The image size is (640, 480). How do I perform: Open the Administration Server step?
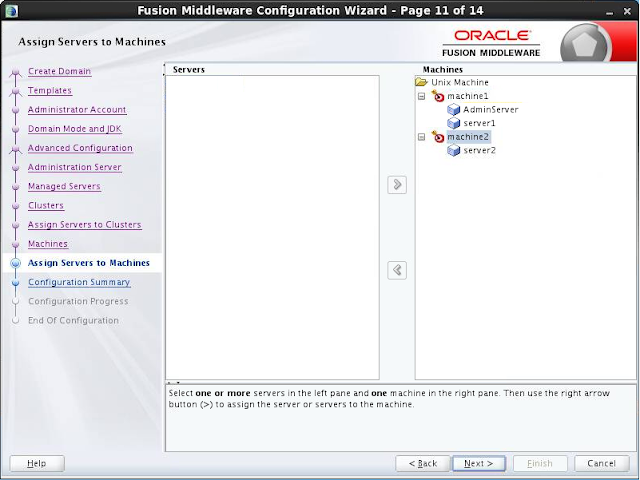[75, 167]
